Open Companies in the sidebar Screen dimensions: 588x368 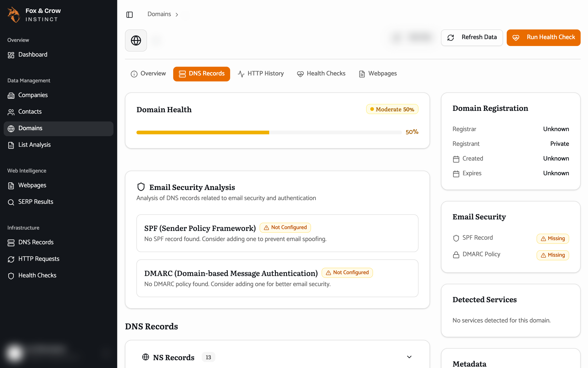pos(59,95)
